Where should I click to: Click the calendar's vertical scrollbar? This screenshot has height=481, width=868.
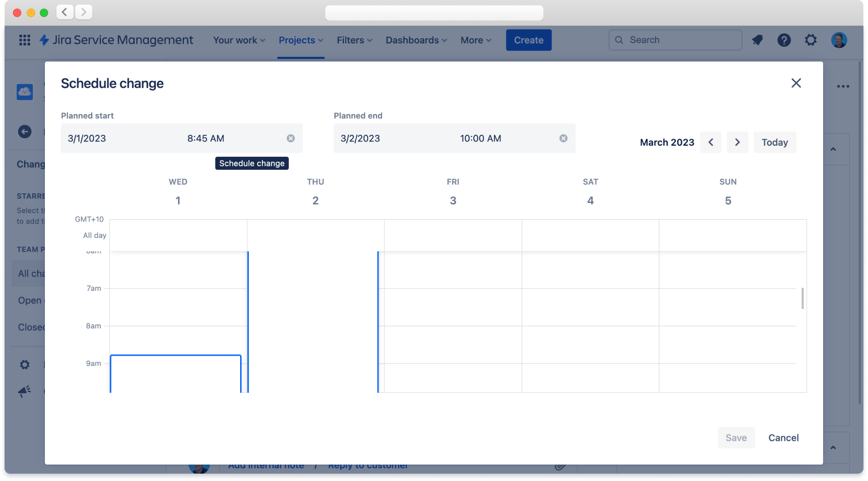(802, 298)
